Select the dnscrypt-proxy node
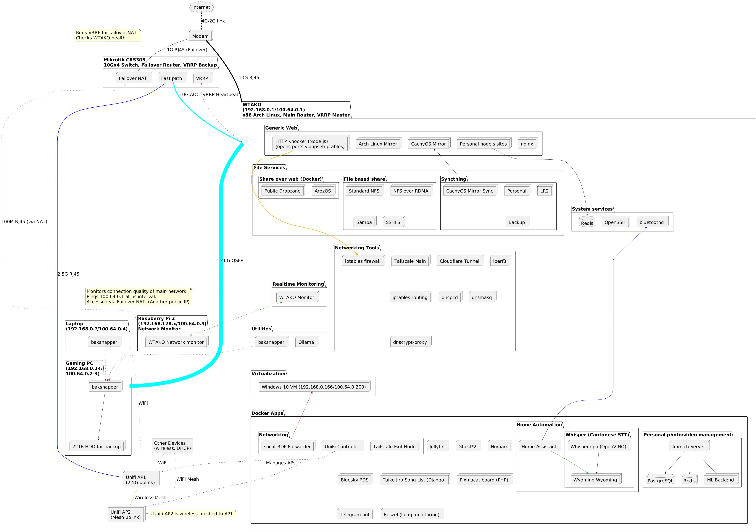This screenshot has height=532, width=756. click(411, 341)
